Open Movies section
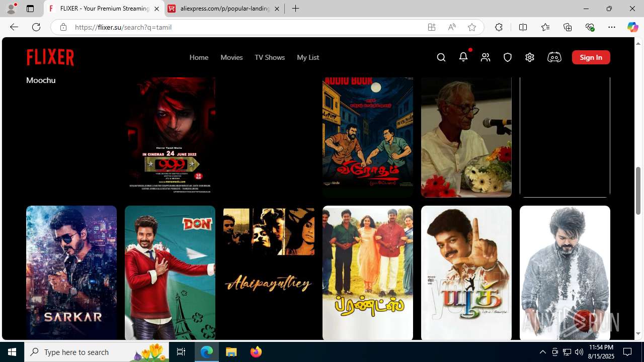The image size is (644, 362). (231, 57)
